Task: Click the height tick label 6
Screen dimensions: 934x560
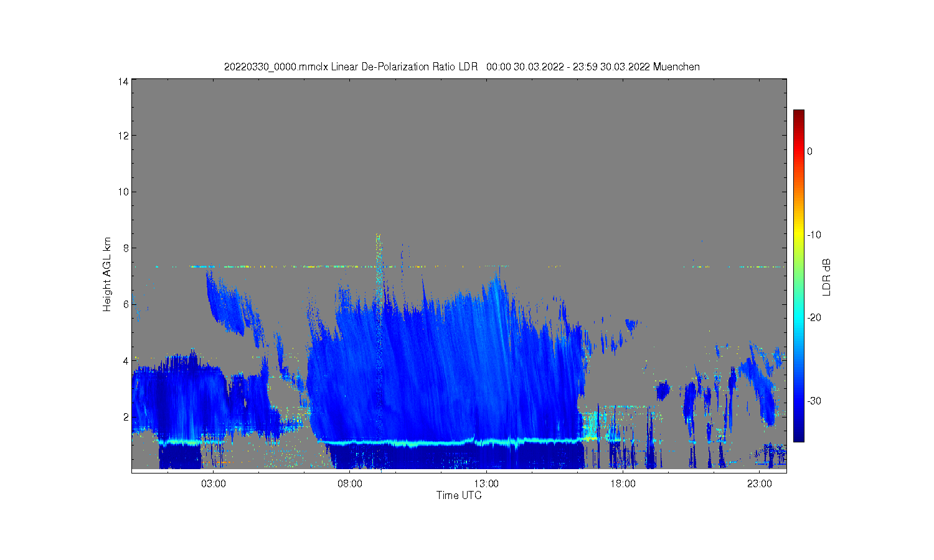Action: [x=126, y=304]
